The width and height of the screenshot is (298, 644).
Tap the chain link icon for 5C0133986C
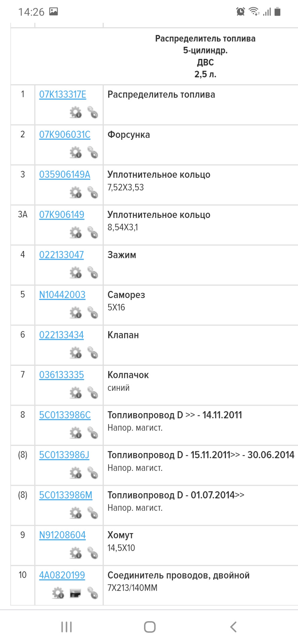[93, 433]
